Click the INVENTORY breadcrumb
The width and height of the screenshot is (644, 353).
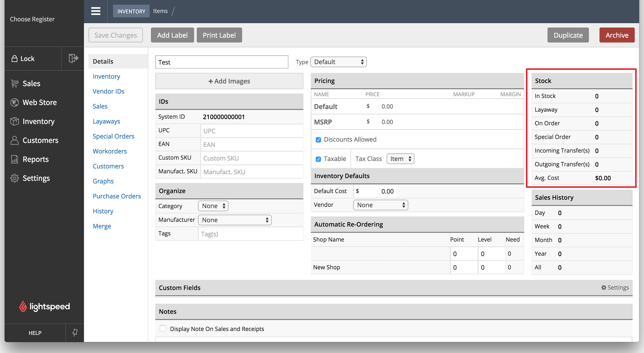pyautogui.click(x=131, y=11)
